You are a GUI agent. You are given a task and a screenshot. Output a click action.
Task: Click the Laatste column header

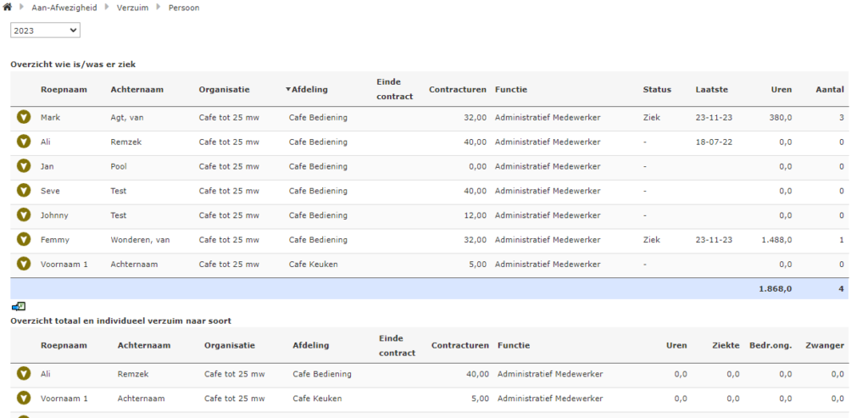pos(711,90)
